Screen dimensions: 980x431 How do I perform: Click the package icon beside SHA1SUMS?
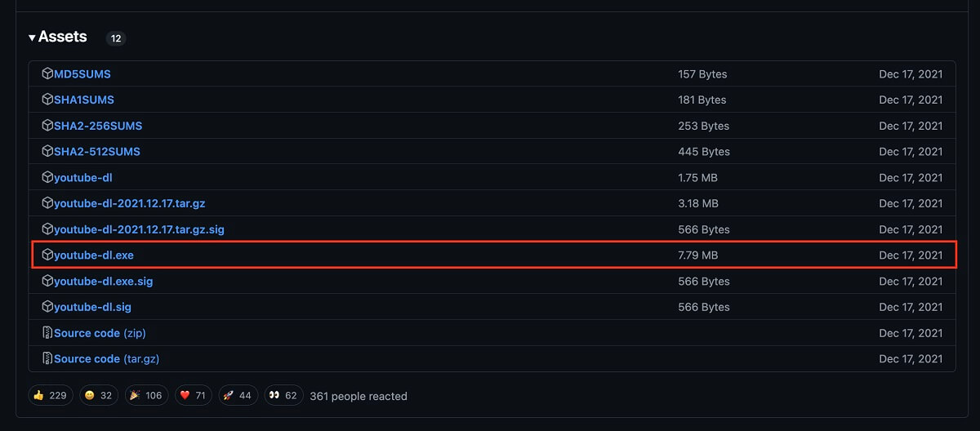click(x=47, y=100)
